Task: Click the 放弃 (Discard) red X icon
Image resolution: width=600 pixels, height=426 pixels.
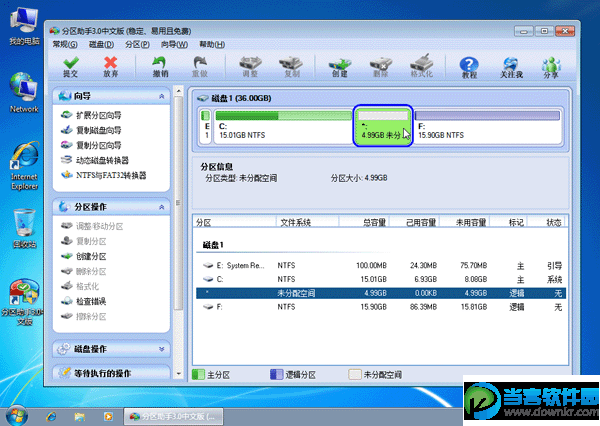Action: (111, 67)
